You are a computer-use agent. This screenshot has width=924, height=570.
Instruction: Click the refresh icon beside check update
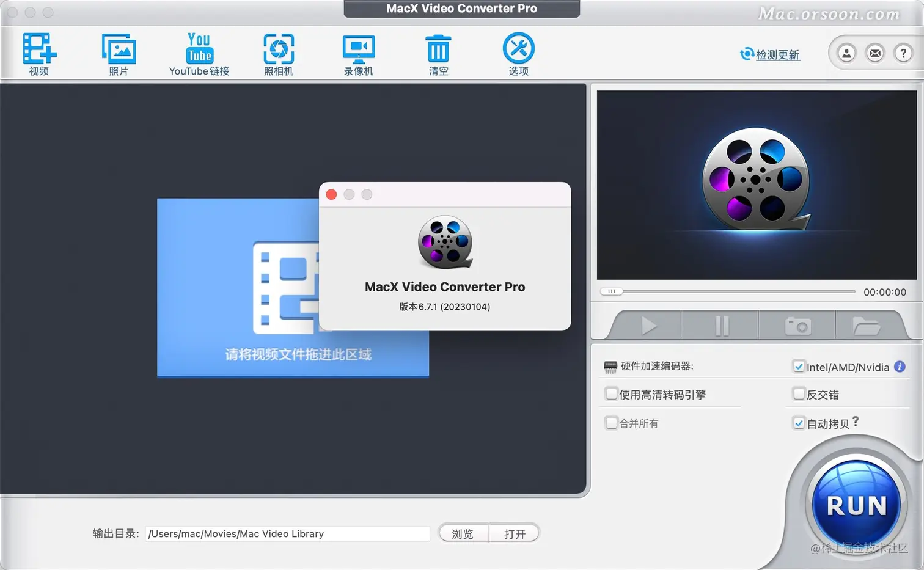pos(747,54)
